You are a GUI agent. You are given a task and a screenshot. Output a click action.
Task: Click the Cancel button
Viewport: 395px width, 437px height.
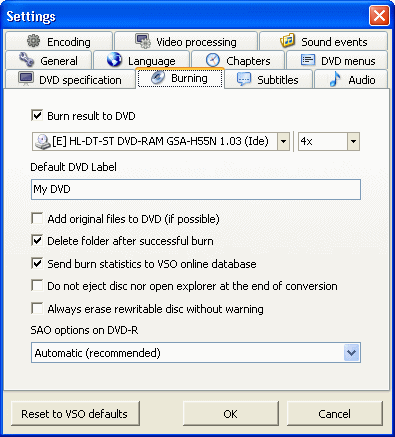pos(335,414)
